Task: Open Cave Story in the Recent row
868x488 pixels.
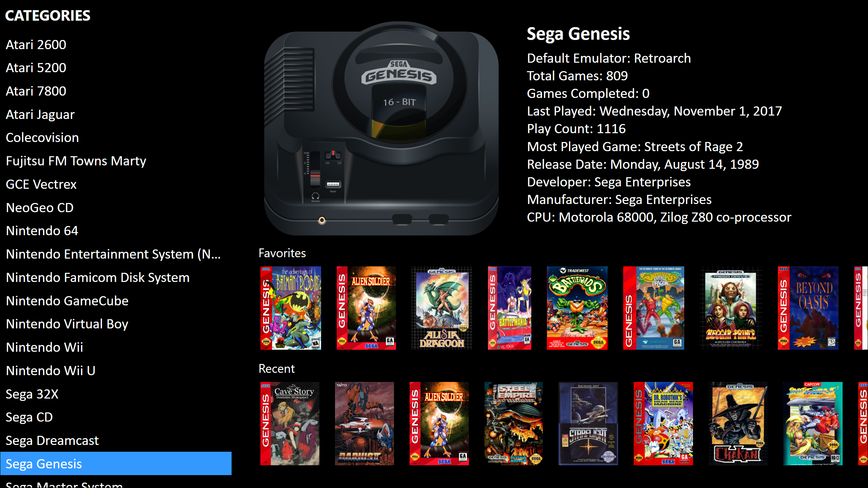Action: pos(290,424)
